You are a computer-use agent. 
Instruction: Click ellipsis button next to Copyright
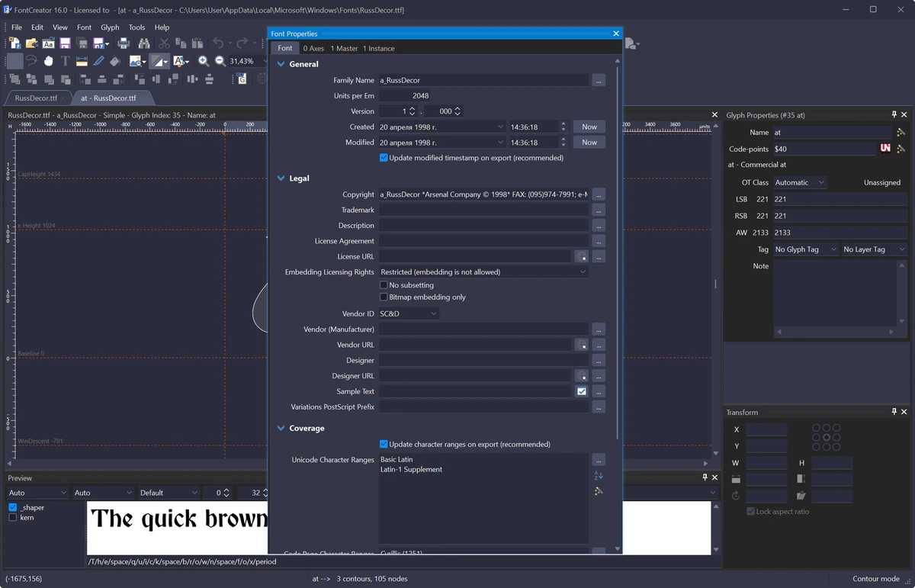(x=599, y=194)
